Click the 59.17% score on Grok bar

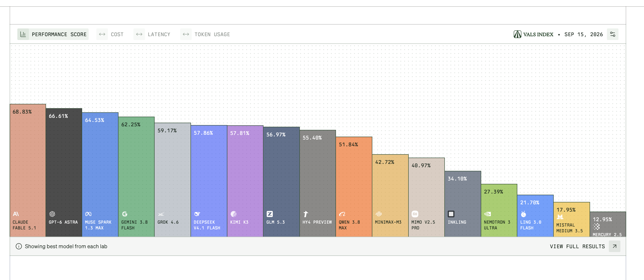167,130
